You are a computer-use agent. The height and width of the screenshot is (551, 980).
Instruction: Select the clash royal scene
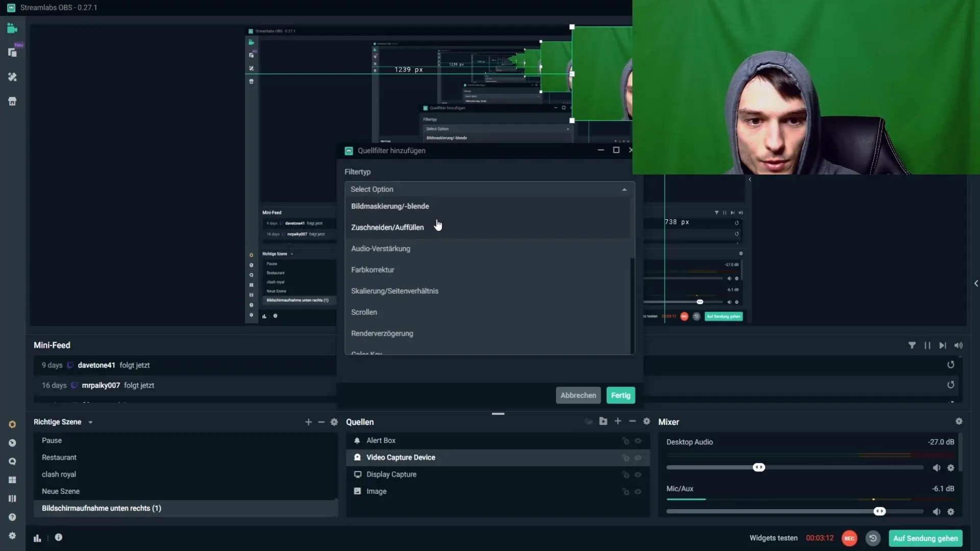[x=185, y=474]
